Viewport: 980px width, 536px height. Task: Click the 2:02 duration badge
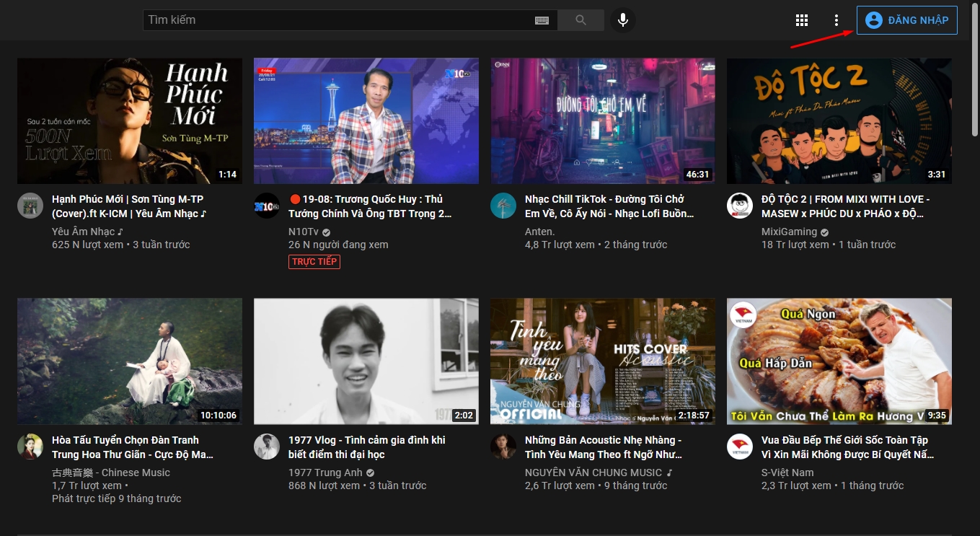pyautogui.click(x=464, y=416)
